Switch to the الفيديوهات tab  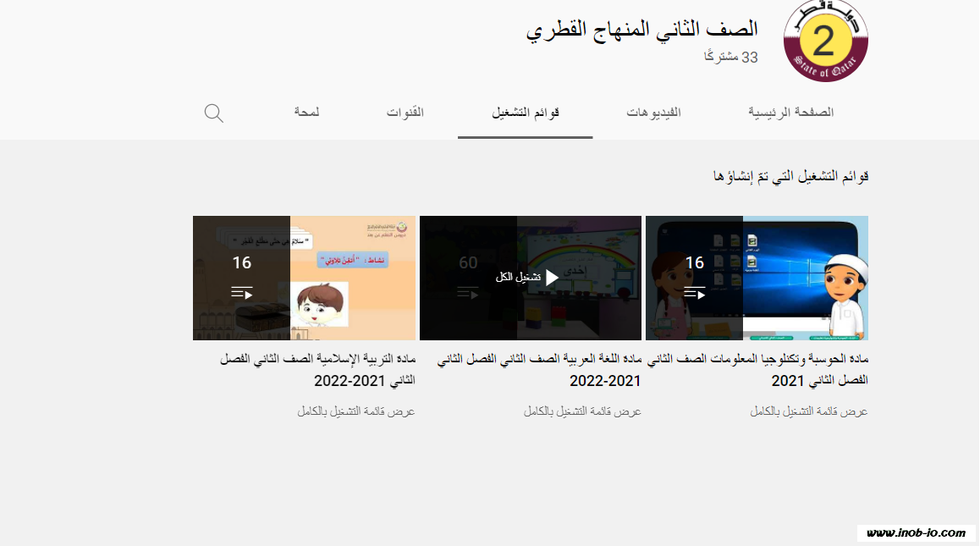click(x=653, y=113)
